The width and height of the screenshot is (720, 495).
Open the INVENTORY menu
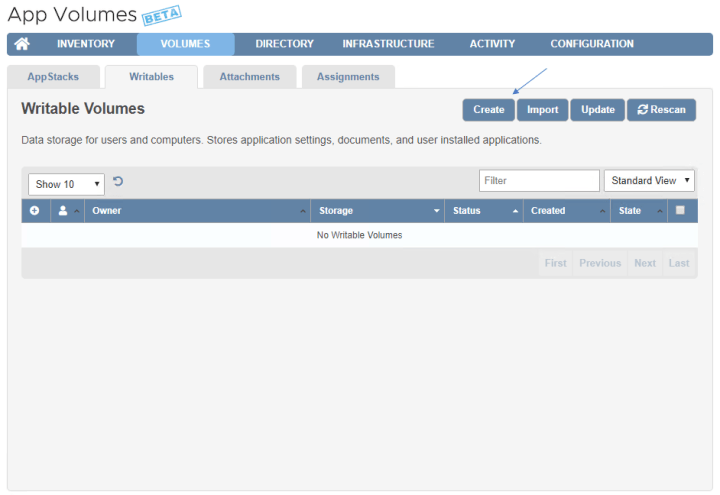86,44
